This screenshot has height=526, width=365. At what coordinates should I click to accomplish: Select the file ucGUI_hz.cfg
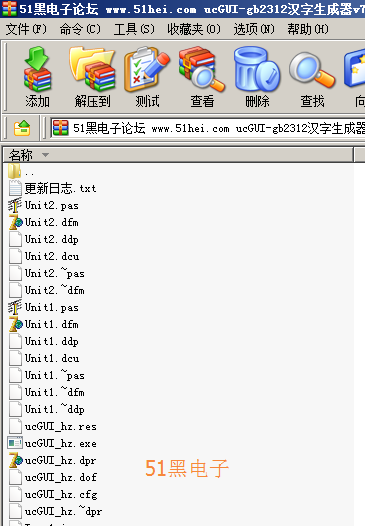tap(53, 494)
